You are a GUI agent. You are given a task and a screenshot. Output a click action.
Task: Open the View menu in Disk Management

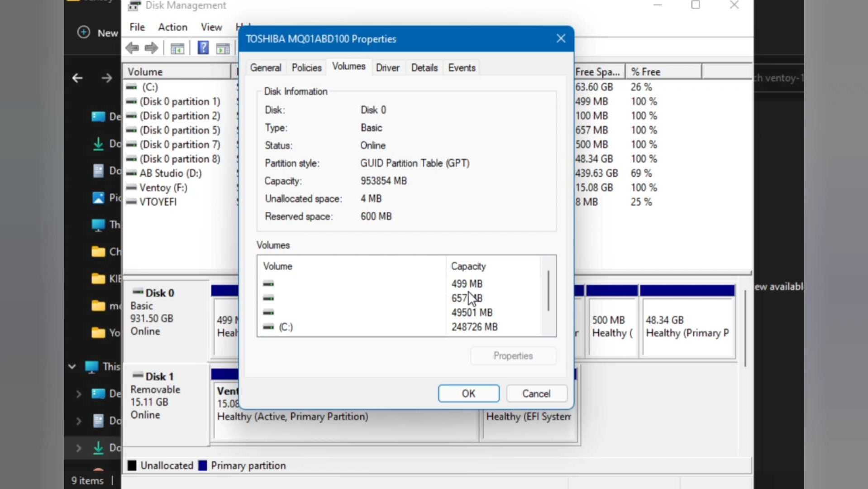211,27
